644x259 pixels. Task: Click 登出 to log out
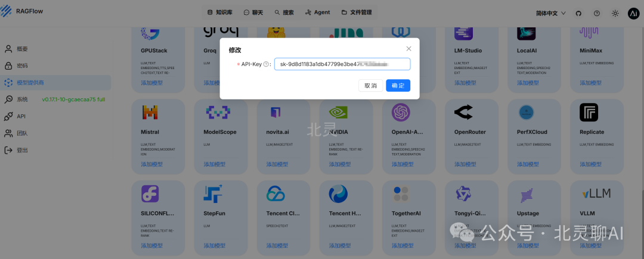click(55, 151)
